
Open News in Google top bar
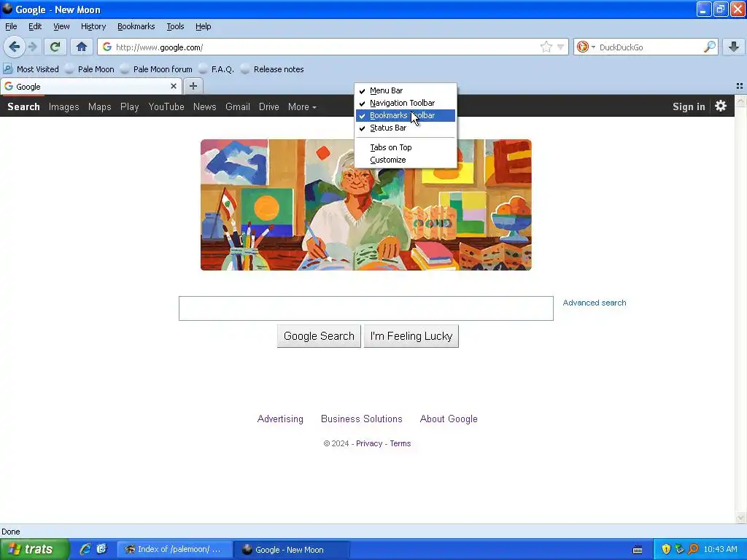pyautogui.click(x=205, y=106)
